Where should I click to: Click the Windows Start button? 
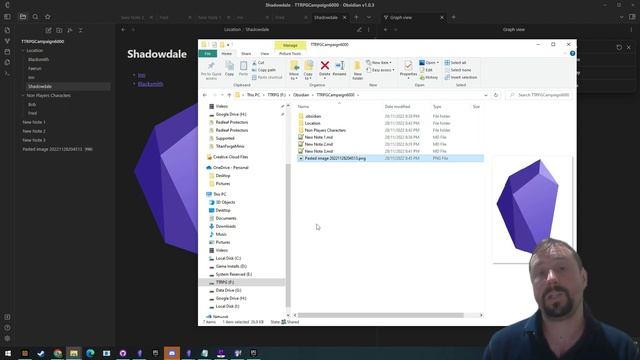[x=8, y=353]
